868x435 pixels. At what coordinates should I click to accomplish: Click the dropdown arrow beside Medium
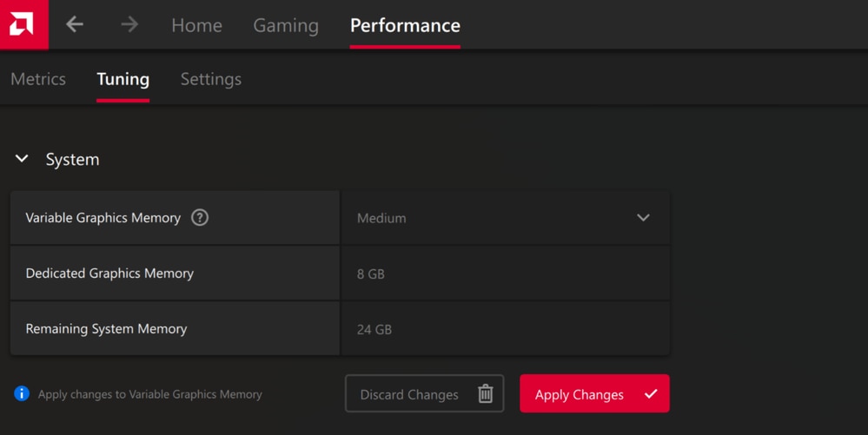[643, 217]
